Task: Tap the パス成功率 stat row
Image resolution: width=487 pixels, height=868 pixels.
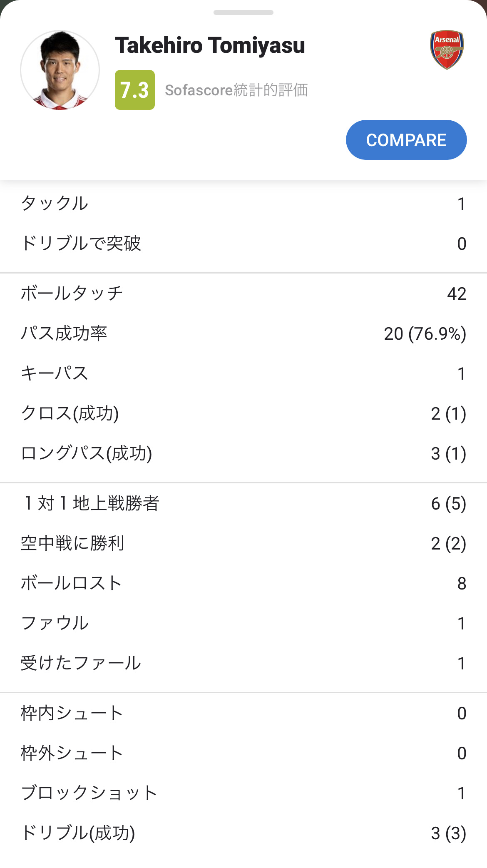Action: click(x=243, y=333)
